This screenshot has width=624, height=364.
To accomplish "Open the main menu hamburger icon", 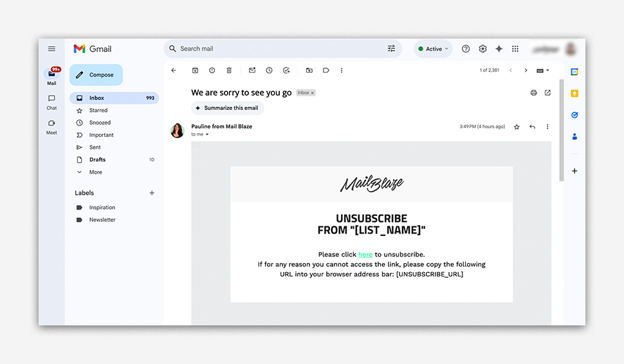I will tap(51, 49).
